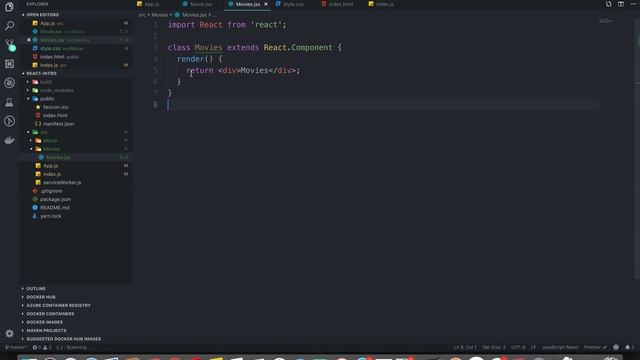The width and height of the screenshot is (640, 360).
Task: Open the Debug view with crossed bug icon
Action: point(9,83)
